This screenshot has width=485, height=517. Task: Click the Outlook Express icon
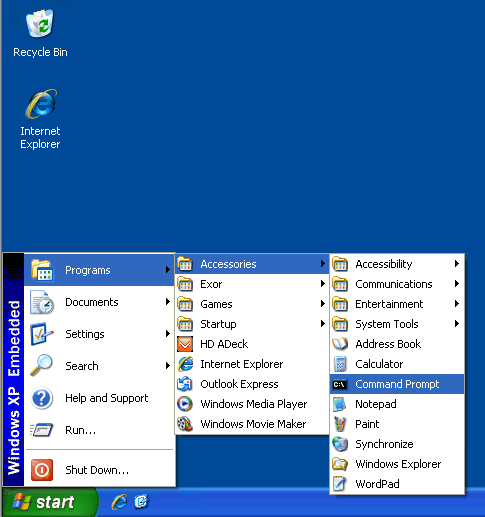coord(185,384)
